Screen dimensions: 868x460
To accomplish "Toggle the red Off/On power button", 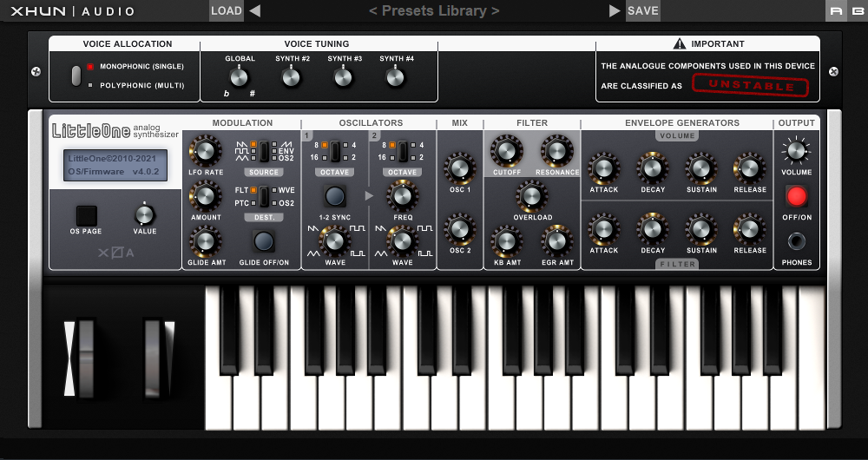I will click(x=796, y=195).
